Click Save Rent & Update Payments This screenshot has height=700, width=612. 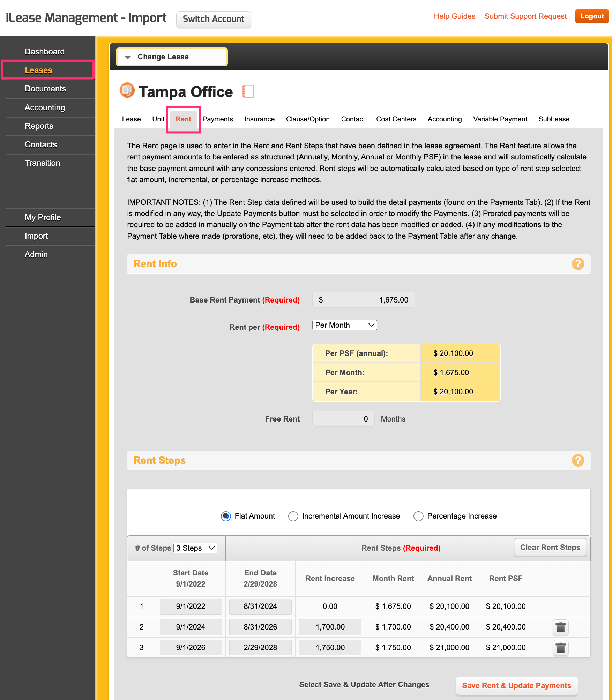pyautogui.click(x=516, y=686)
